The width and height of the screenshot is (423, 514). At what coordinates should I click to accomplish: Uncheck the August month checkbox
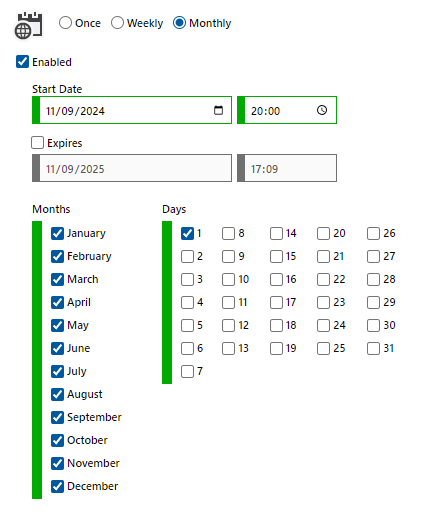(57, 394)
